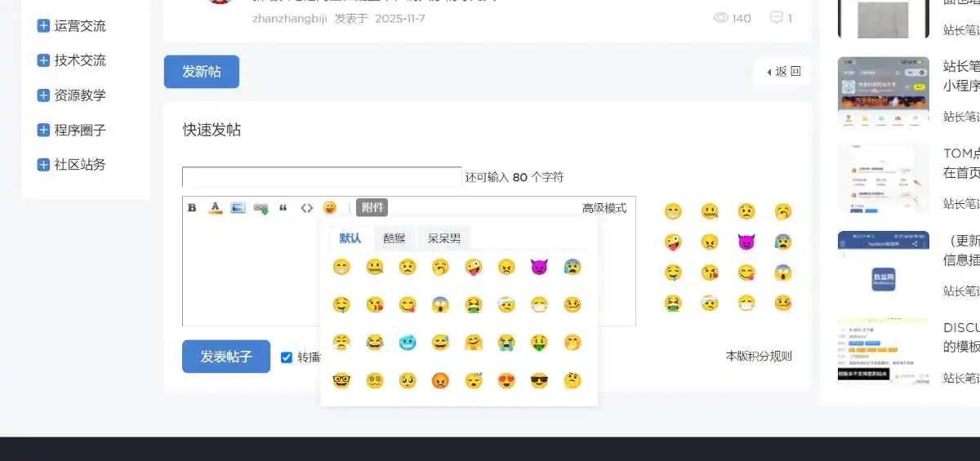Pick the loudly crying emoji
The width and height of the screenshot is (980, 461).
click(x=506, y=342)
